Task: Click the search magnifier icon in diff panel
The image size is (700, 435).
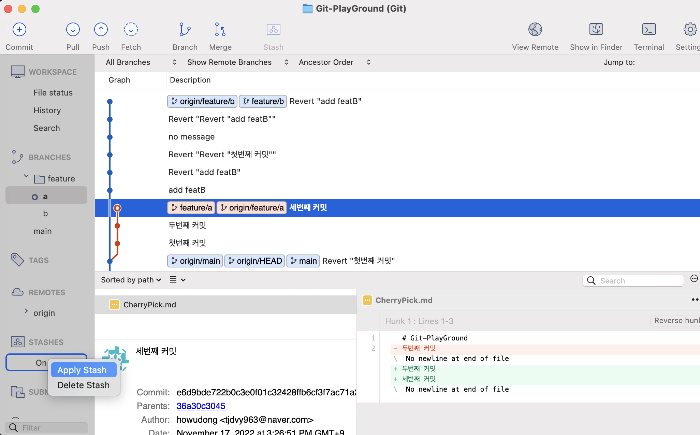Action: click(591, 280)
